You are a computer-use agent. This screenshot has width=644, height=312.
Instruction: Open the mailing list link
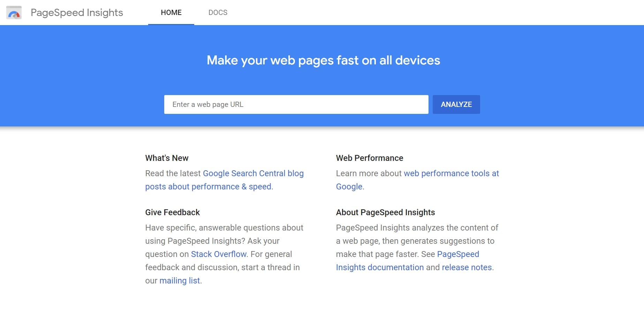coord(180,280)
